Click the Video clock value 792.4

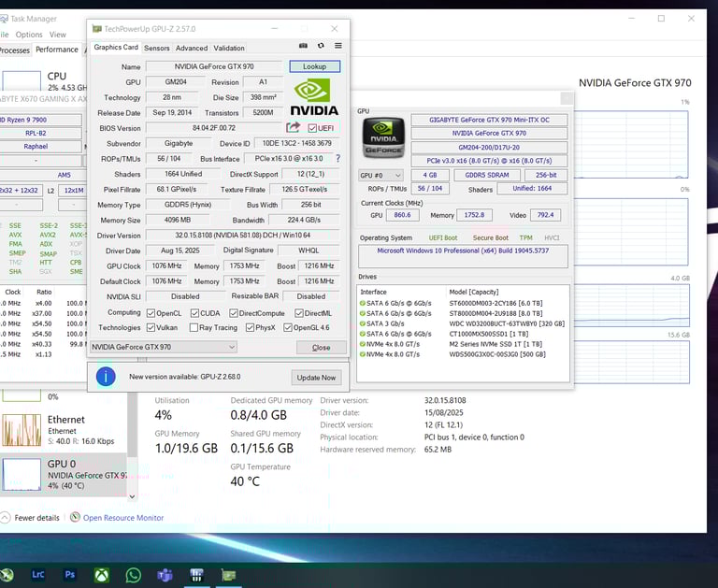click(545, 215)
